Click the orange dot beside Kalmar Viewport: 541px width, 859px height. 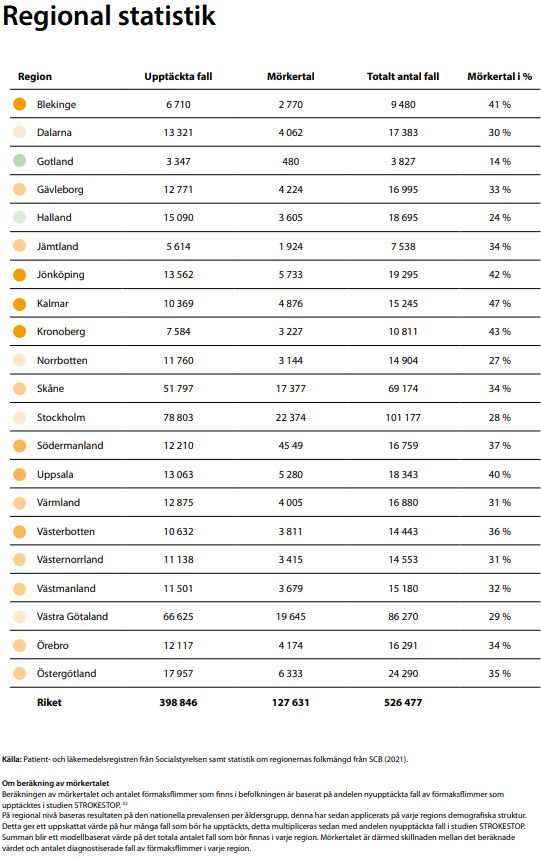pyautogui.click(x=20, y=303)
